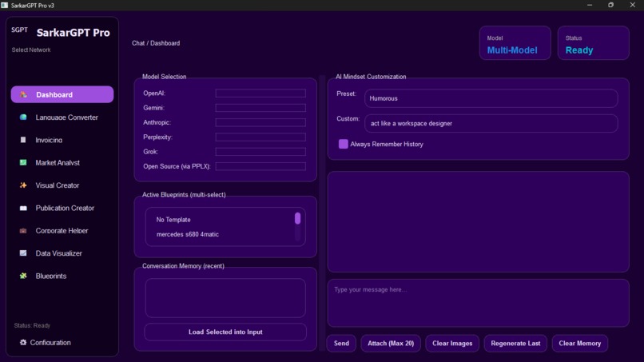This screenshot has height=362, width=644.
Task: Click the Send button
Action: (341, 343)
